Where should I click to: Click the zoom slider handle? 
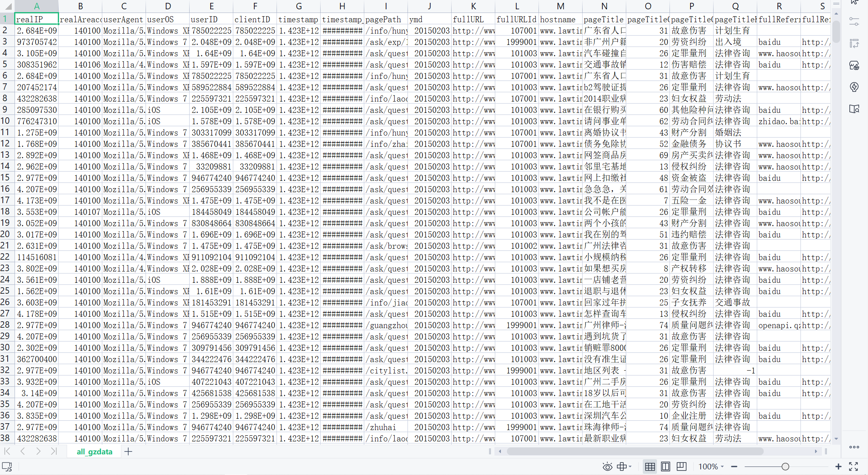point(785,467)
